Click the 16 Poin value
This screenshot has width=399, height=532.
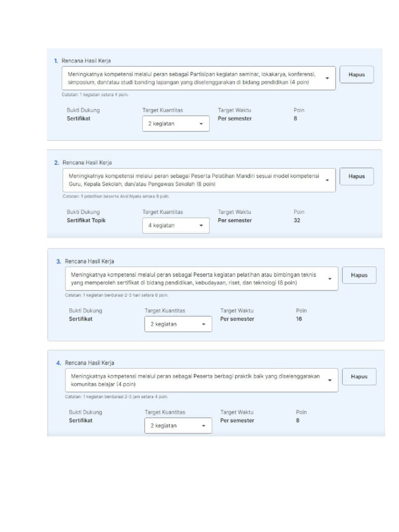[x=299, y=319]
